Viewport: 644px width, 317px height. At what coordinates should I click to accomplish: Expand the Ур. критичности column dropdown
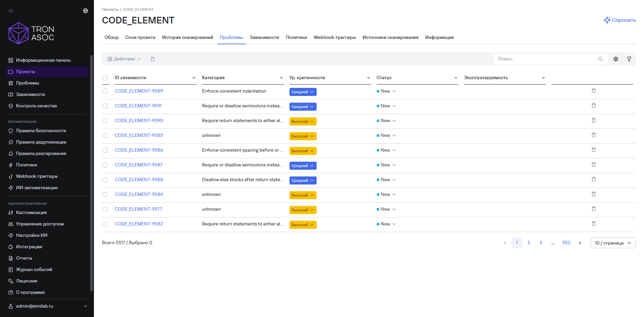coord(369,78)
